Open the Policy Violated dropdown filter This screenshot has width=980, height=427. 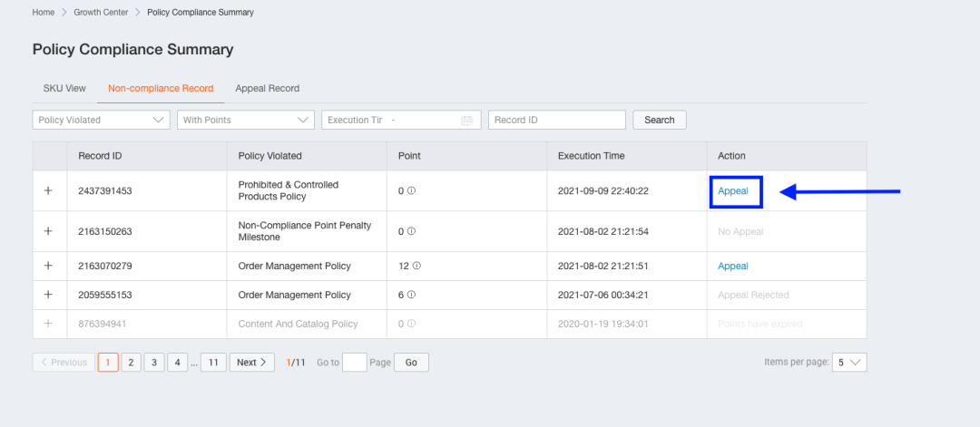tap(102, 120)
